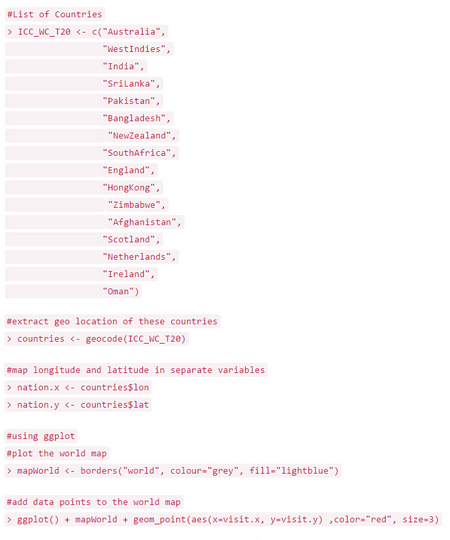Select the "SriLanka" code line
Screen dimensions: 450x540
point(84,84)
